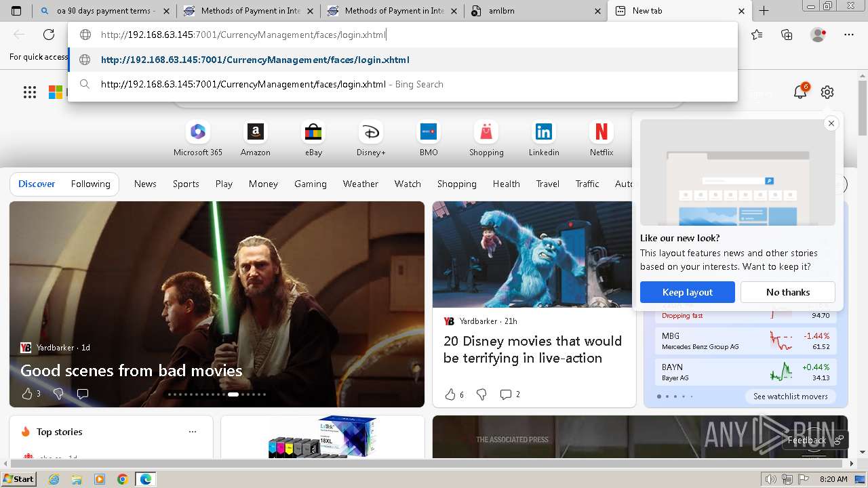Open Chrome from the taskbar
Screen dimensions: 868x488
(x=123, y=479)
